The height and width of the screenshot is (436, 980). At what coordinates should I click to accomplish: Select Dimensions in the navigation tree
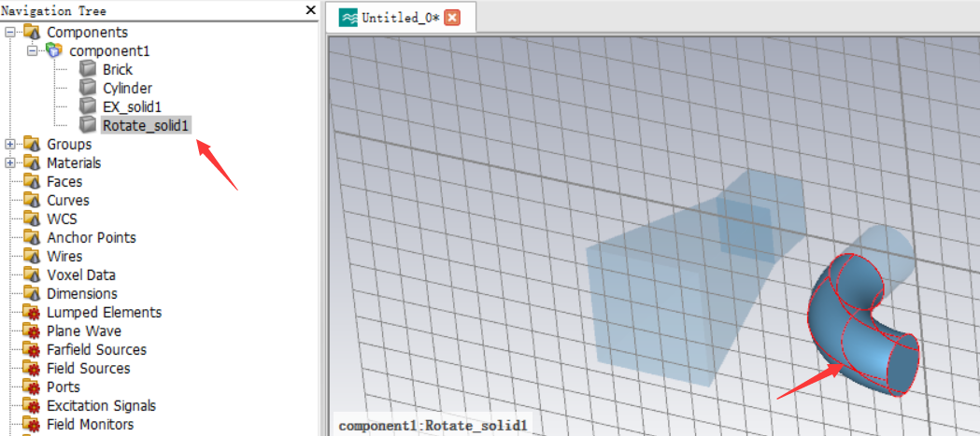point(82,293)
